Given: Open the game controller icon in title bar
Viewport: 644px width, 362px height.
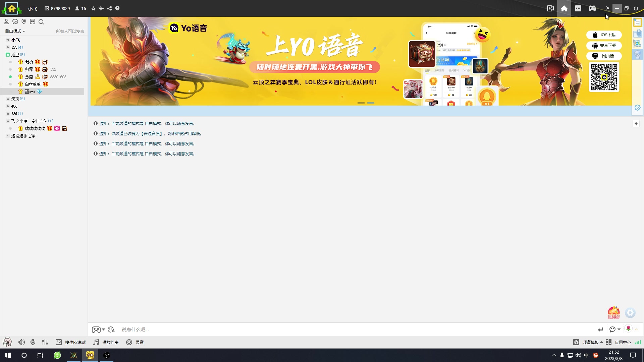Looking at the screenshot, I should point(592,8).
